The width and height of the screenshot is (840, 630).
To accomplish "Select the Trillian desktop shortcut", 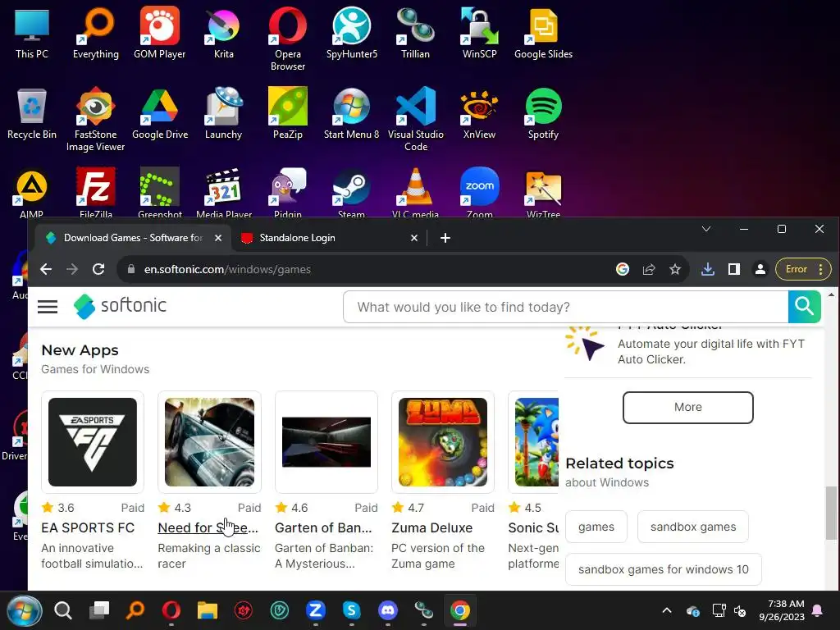I will pos(415,33).
